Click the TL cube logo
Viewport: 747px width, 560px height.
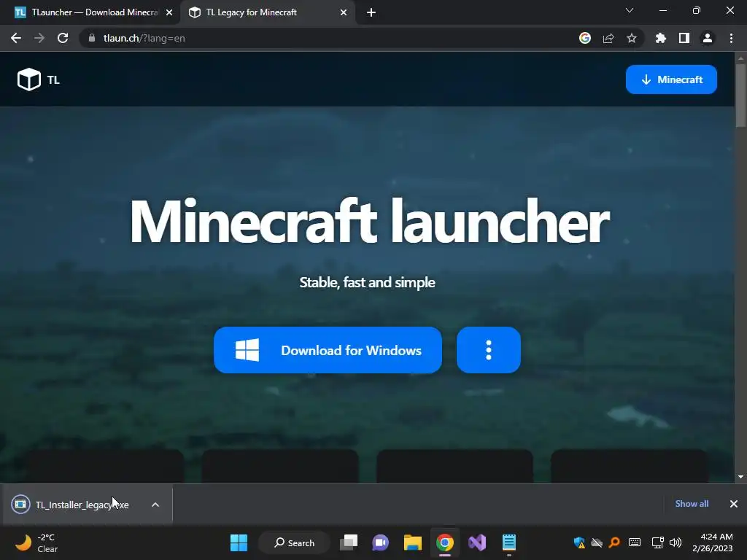pyautogui.click(x=29, y=79)
